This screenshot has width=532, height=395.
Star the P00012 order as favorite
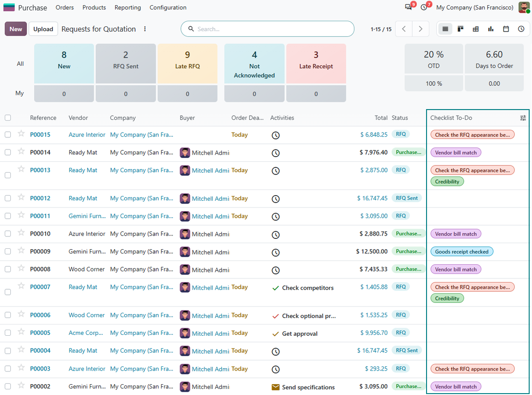click(x=21, y=197)
